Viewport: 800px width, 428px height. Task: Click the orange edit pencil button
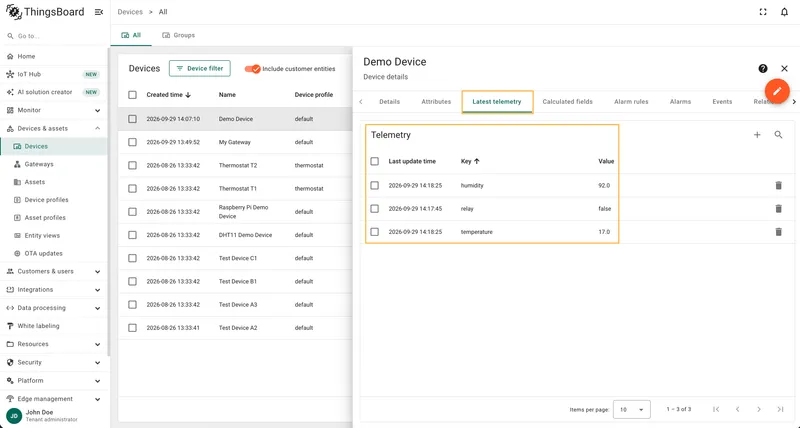pos(777,91)
